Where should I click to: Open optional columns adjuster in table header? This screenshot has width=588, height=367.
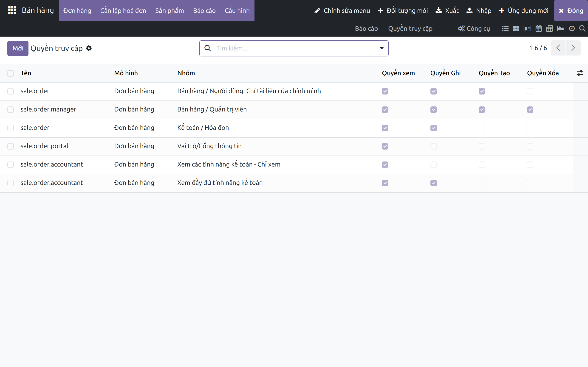[x=580, y=73]
